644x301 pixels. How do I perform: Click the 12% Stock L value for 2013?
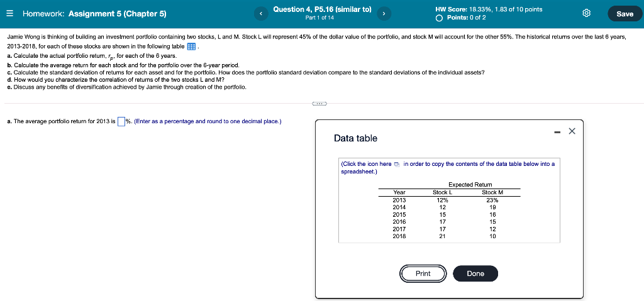(x=443, y=200)
